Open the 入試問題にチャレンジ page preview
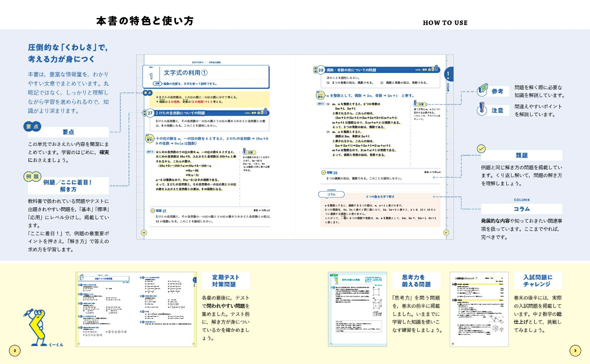Viewport: 590px width, 364px height. click(479, 309)
